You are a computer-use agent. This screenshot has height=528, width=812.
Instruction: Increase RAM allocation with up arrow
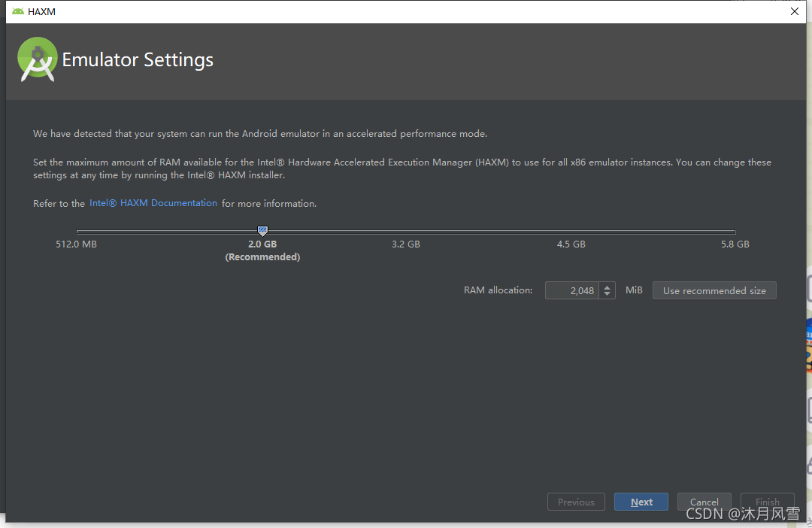tap(607, 287)
